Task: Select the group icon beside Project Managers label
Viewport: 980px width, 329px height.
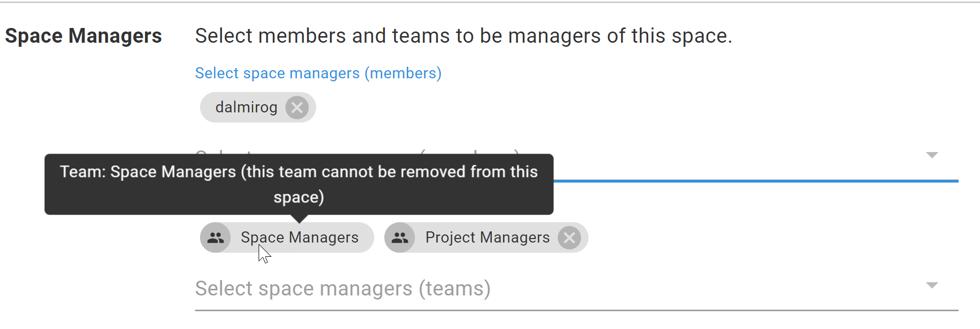Action: coord(400,237)
